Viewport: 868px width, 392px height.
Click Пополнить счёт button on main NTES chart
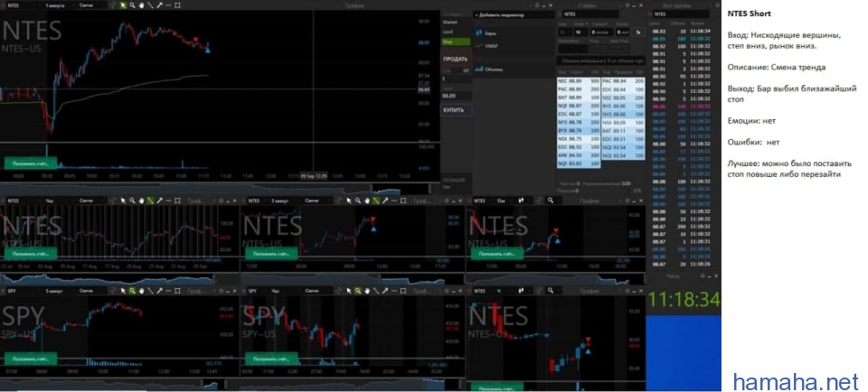31,163
